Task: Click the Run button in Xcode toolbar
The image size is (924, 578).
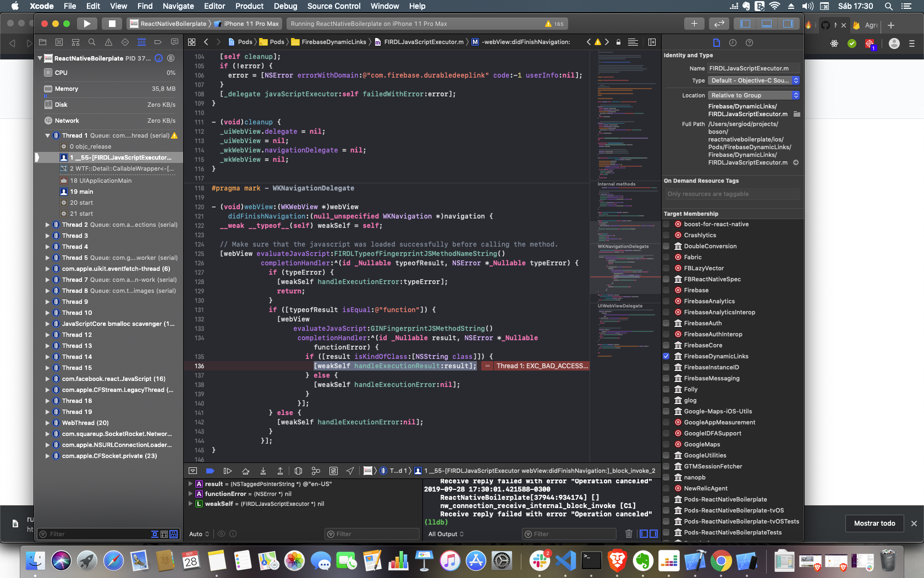Action: click(87, 24)
